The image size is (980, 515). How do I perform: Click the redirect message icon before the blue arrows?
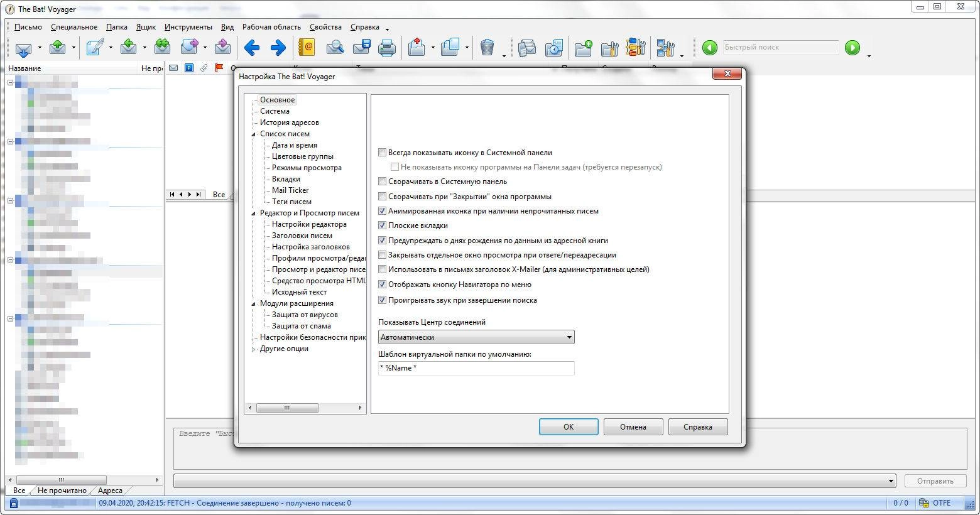(x=222, y=48)
